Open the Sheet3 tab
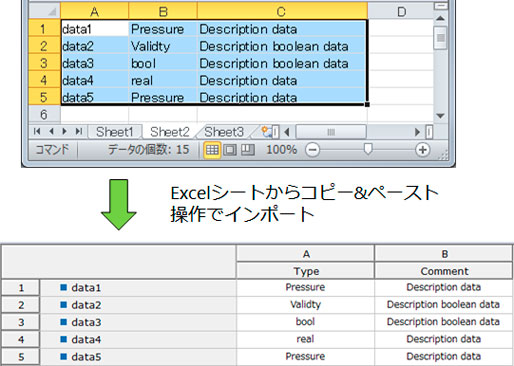 (x=224, y=132)
